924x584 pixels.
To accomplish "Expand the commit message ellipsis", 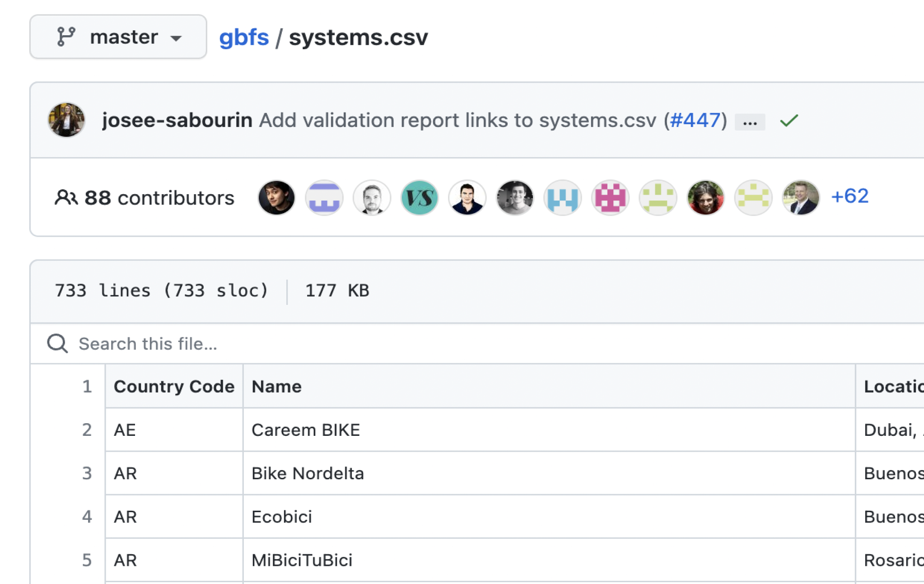I will click(750, 122).
